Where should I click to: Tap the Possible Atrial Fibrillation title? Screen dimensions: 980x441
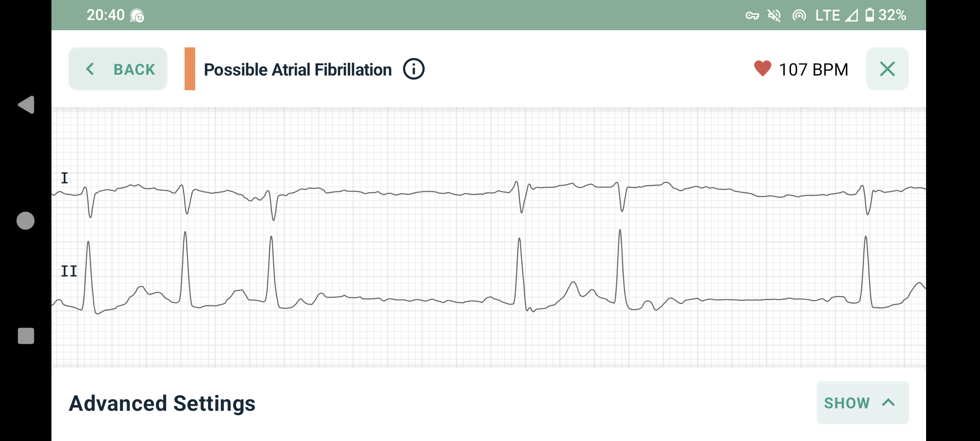coord(298,69)
